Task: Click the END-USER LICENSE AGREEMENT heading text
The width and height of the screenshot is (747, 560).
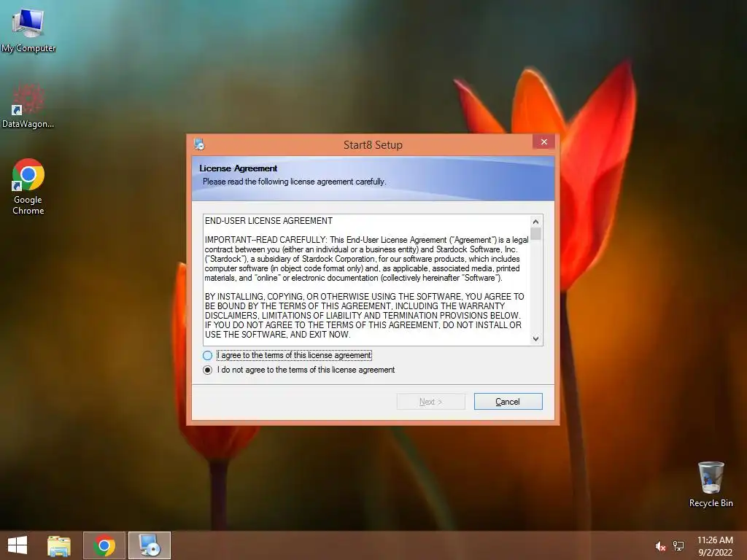Action: point(268,221)
